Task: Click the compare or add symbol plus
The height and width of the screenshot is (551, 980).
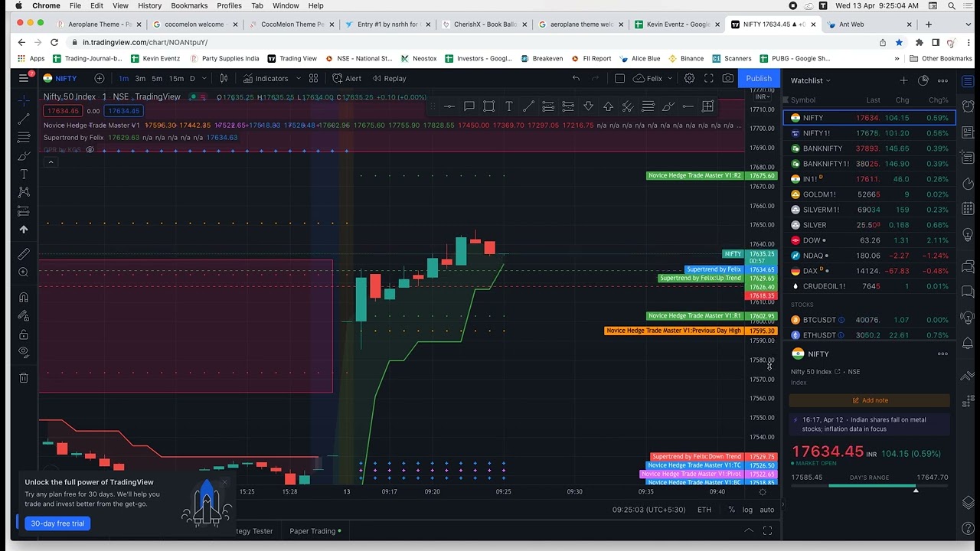Action: [x=100, y=78]
